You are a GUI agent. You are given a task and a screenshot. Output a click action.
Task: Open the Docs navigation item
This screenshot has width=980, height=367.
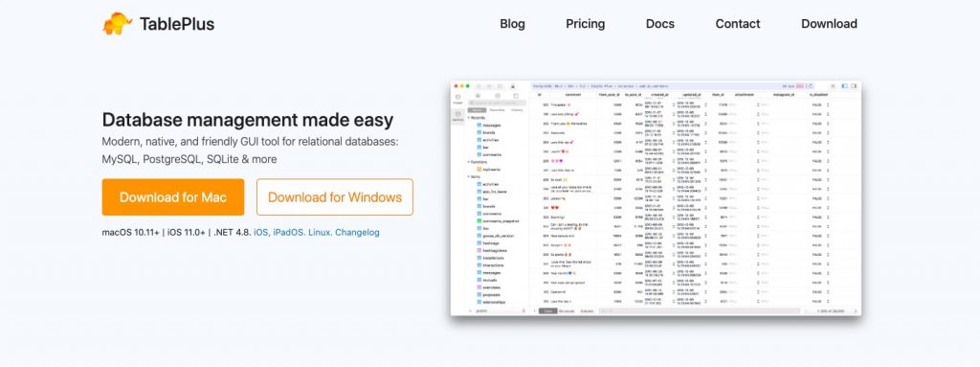[660, 24]
